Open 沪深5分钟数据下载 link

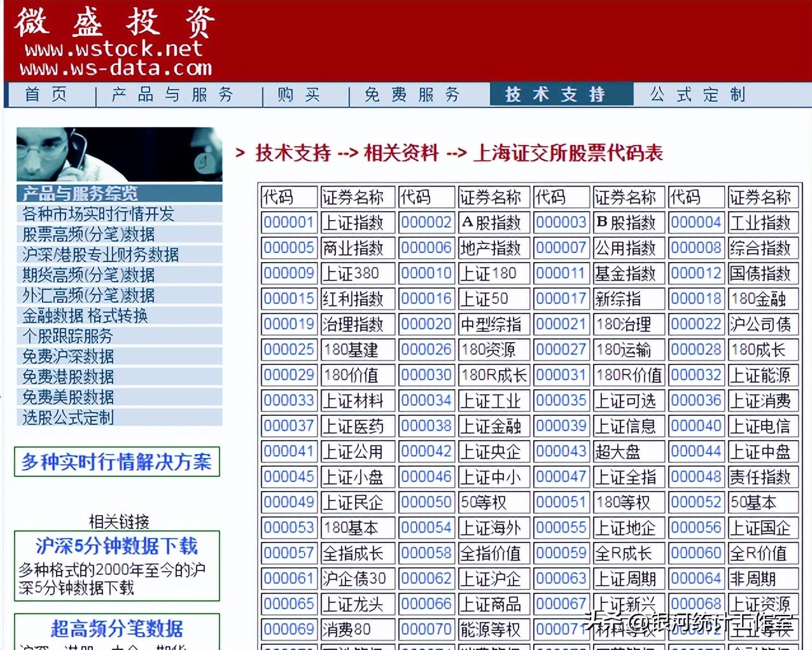117,546
